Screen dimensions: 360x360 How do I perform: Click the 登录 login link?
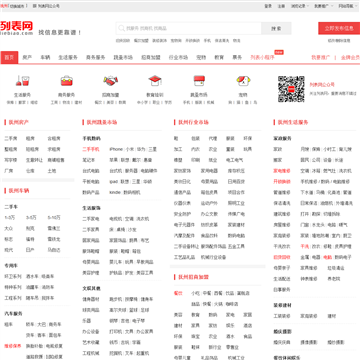268,6
